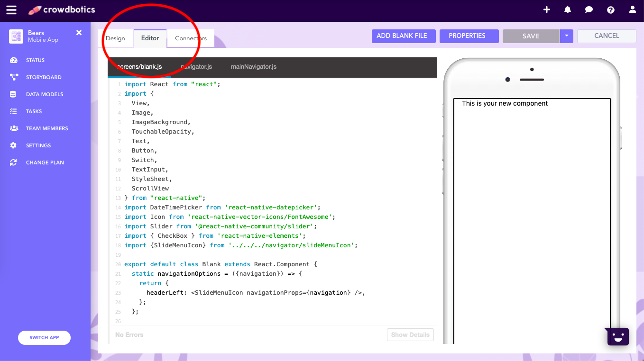The image size is (644, 361).
Task: Select the navigator.js file tab
Action: coord(196,67)
